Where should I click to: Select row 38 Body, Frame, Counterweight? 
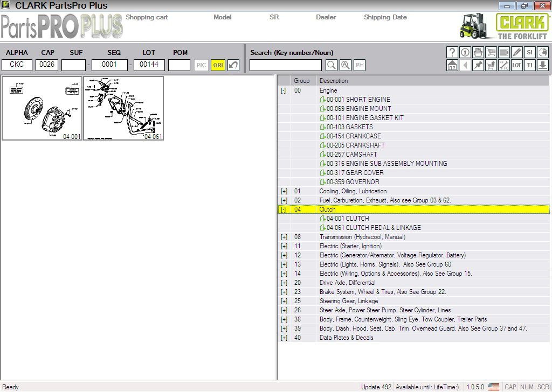(413, 319)
